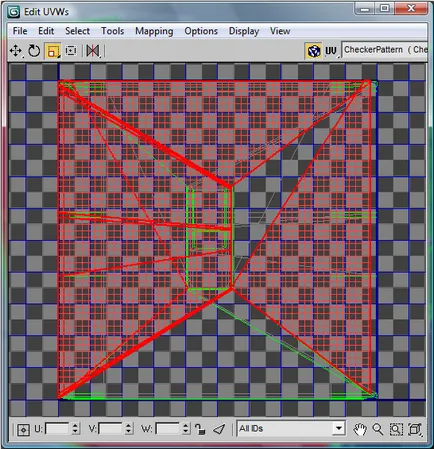This screenshot has height=449, width=434.
Task: Toggle the Show Map checker button
Action: [314, 51]
